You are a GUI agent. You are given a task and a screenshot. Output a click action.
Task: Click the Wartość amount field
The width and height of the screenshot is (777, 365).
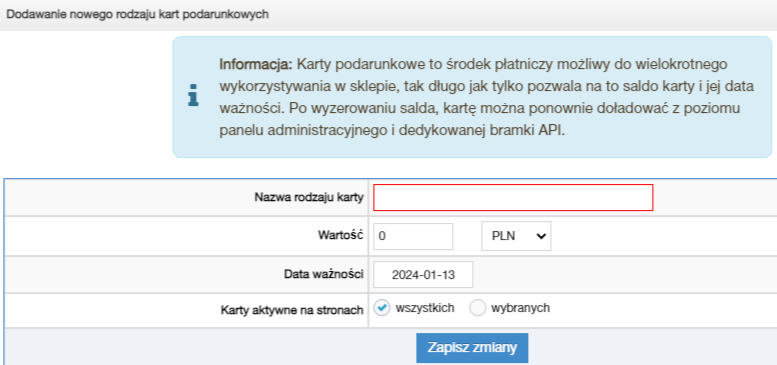click(x=413, y=236)
